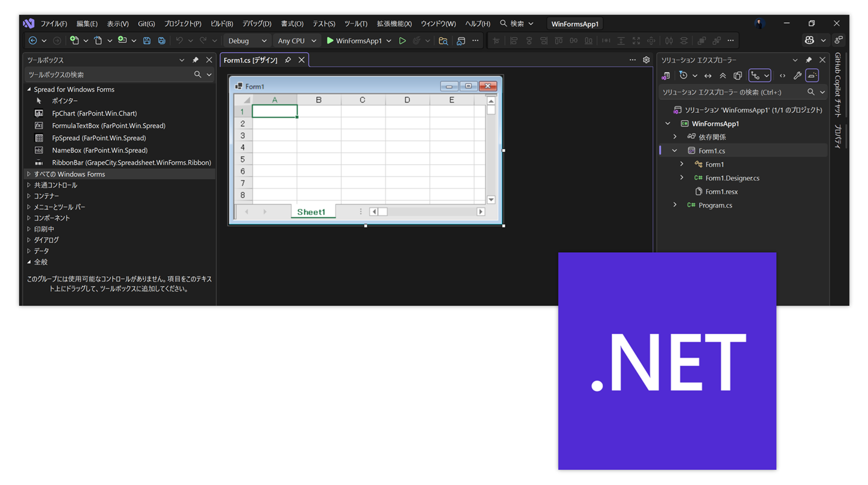Open the デバッグ(D) menu
The image size is (868, 485).
[257, 24]
